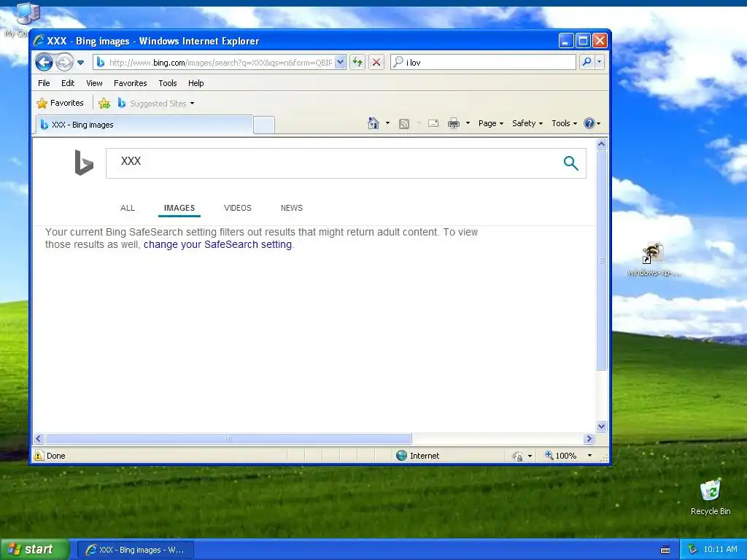Viewport: 747px width, 560px height.
Task: Switch to the VIDEOS tab
Action: (x=238, y=208)
